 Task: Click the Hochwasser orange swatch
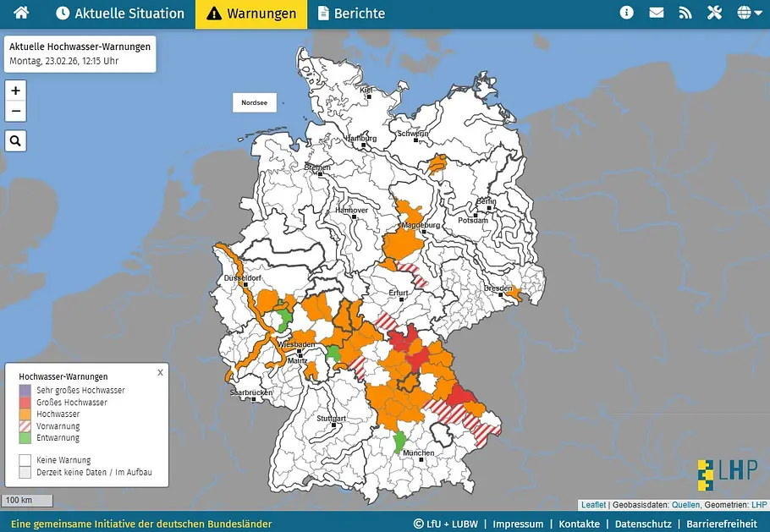click(25, 414)
